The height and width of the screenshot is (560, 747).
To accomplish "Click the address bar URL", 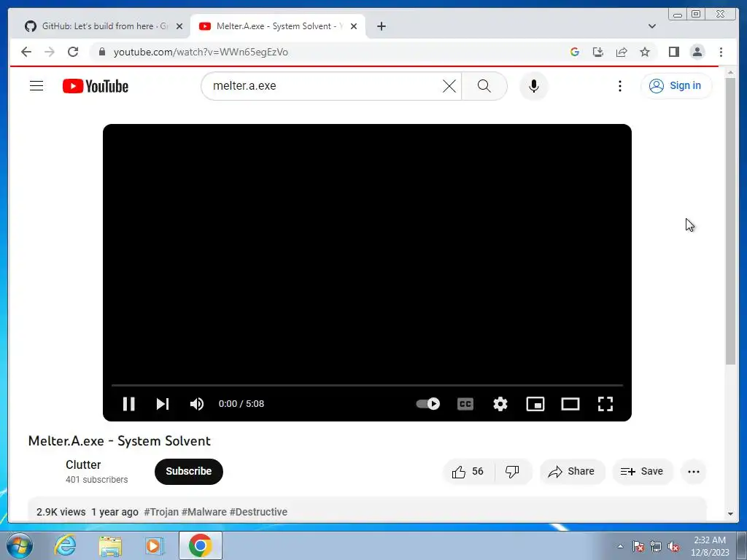I will [201, 52].
